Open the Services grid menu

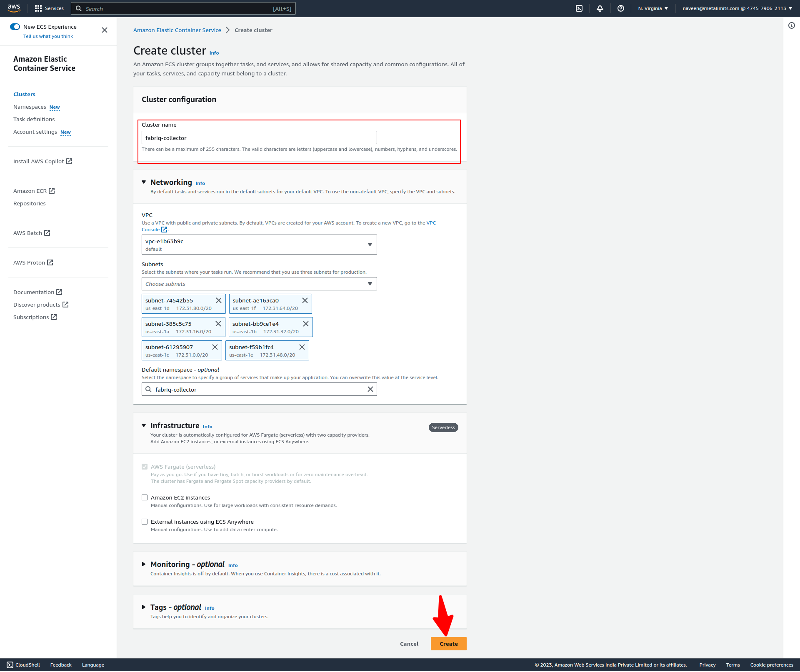coord(49,8)
